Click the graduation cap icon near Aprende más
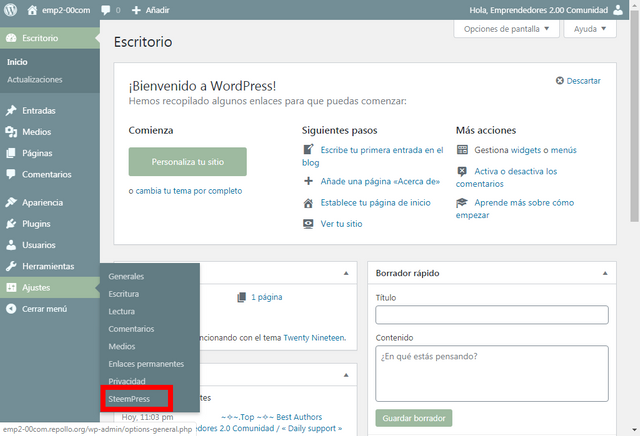 tap(462, 202)
